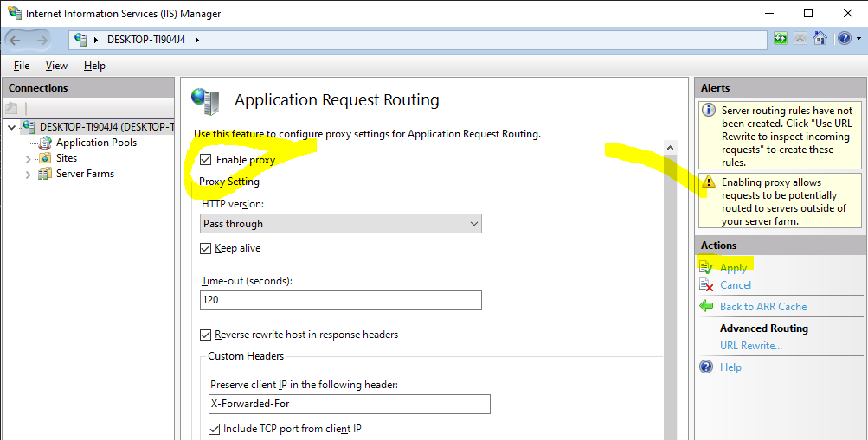Image resolution: width=868 pixels, height=440 pixels.
Task: Click Apply in the Actions pane
Action: [x=734, y=268]
